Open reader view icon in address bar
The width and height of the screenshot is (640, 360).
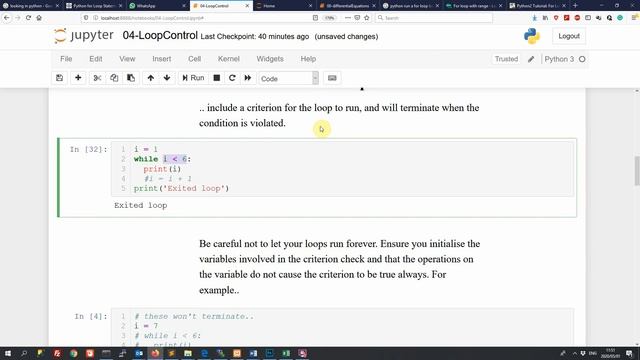(315, 18)
